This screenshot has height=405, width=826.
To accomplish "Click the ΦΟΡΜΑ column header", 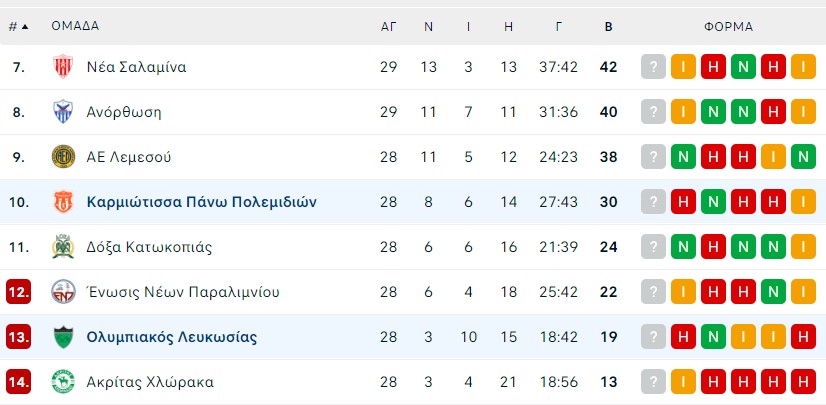I will coord(729,26).
